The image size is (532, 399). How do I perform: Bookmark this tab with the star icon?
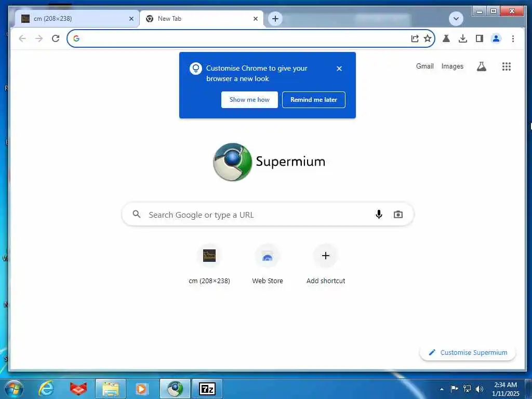[428, 38]
